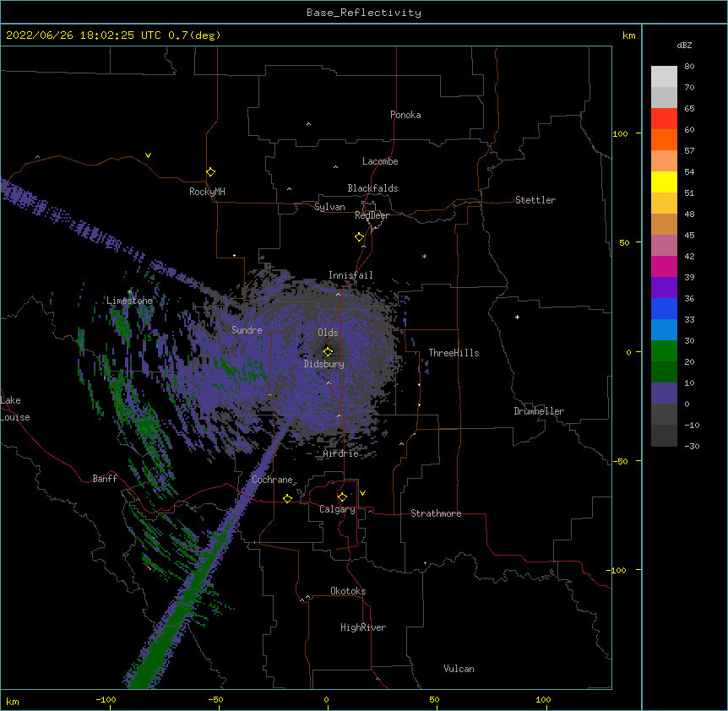This screenshot has height=711, width=728.
Task: Select the lightest gray swatch between 80 and 70
Action: (664, 77)
